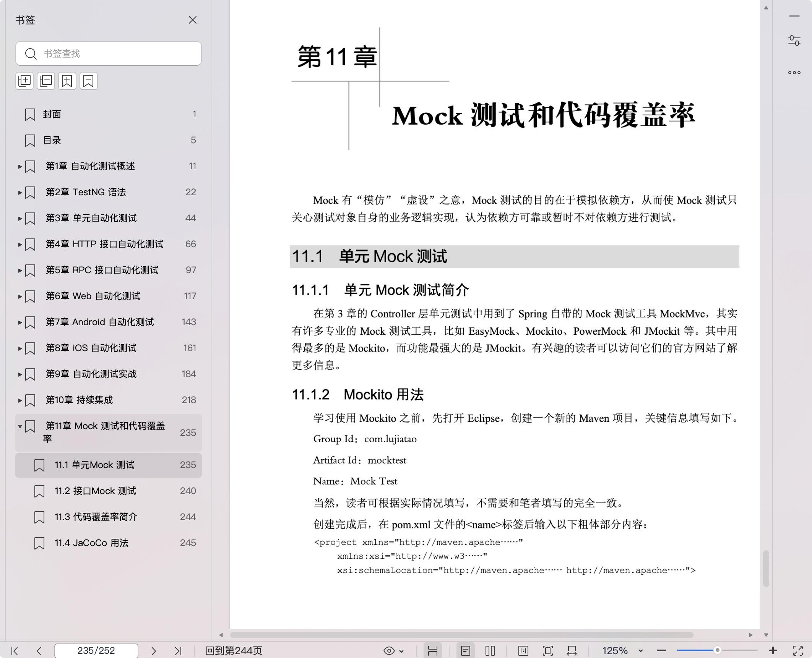The width and height of the screenshot is (812, 658).
Task: Zoom out with minus button
Action: pyautogui.click(x=661, y=651)
